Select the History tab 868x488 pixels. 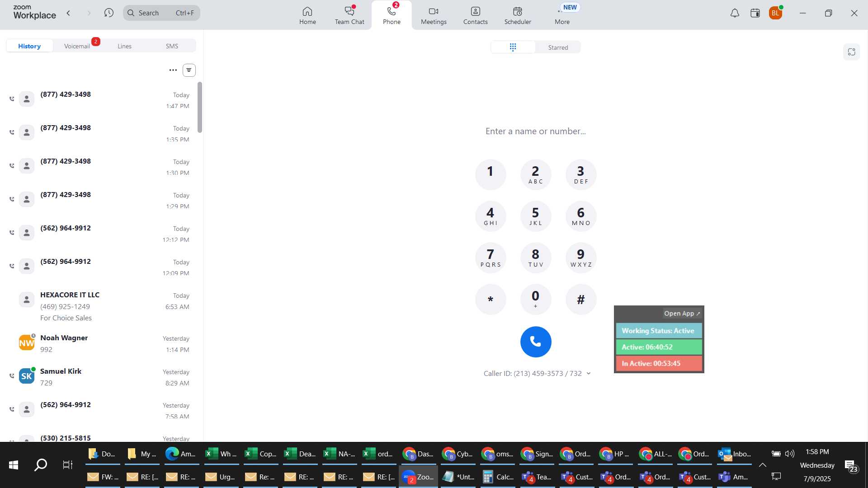(x=29, y=46)
